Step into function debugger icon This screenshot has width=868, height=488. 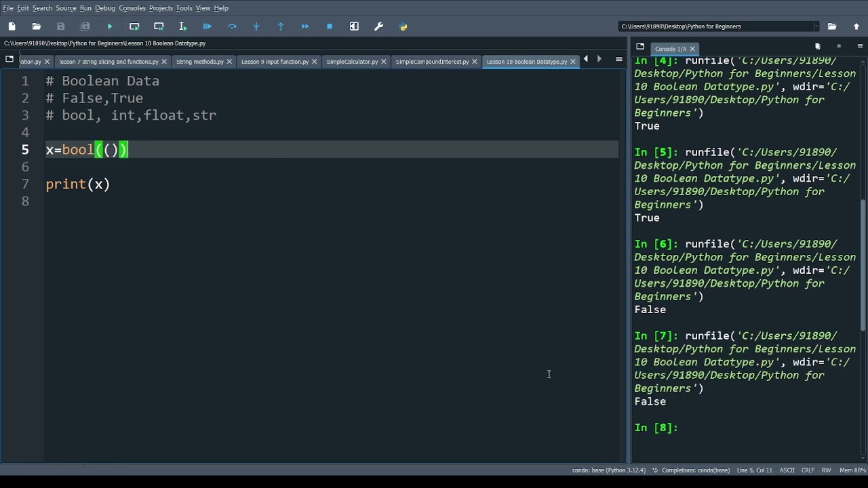[256, 26]
